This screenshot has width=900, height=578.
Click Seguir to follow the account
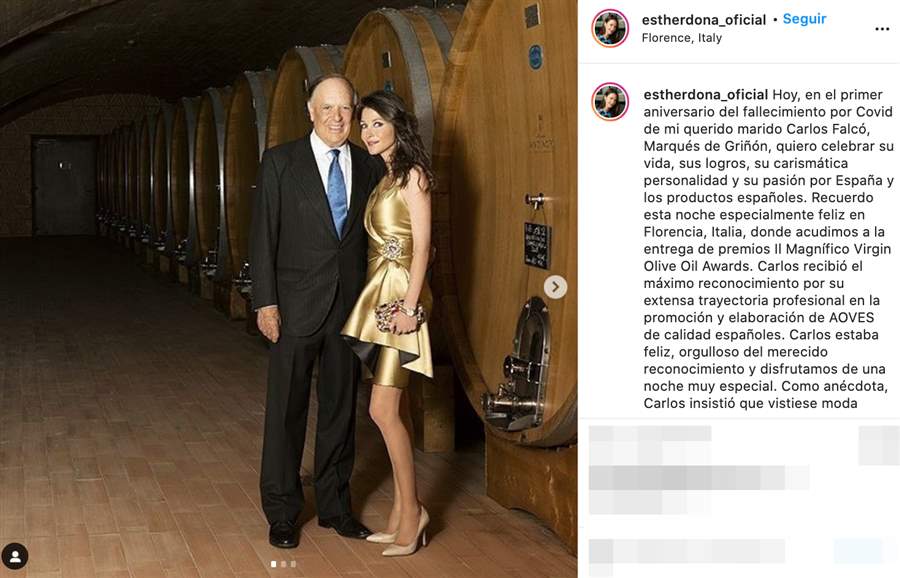(x=804, y=19)
